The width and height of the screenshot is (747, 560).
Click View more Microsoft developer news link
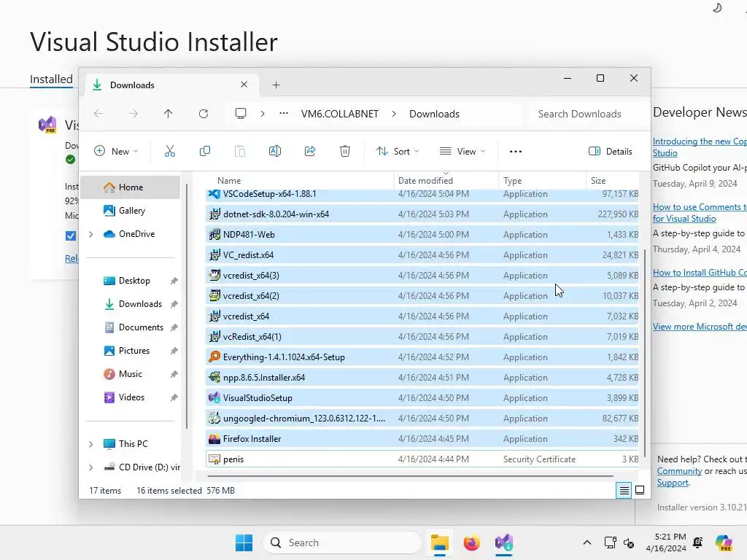700,326
